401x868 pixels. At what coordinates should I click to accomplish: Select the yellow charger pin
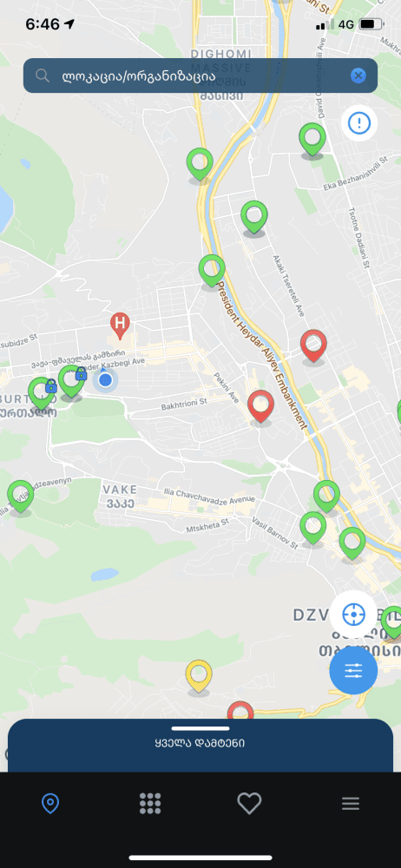[x=199, y=678]
